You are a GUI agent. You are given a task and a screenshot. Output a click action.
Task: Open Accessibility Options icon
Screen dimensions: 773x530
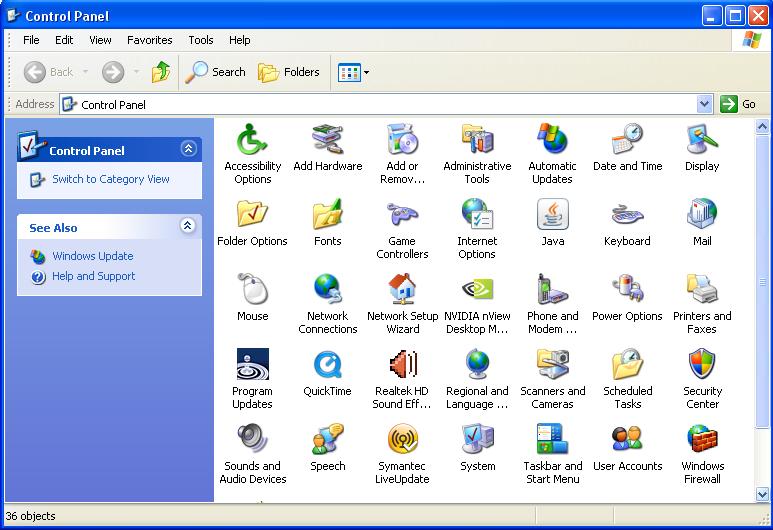pos(252,139)
